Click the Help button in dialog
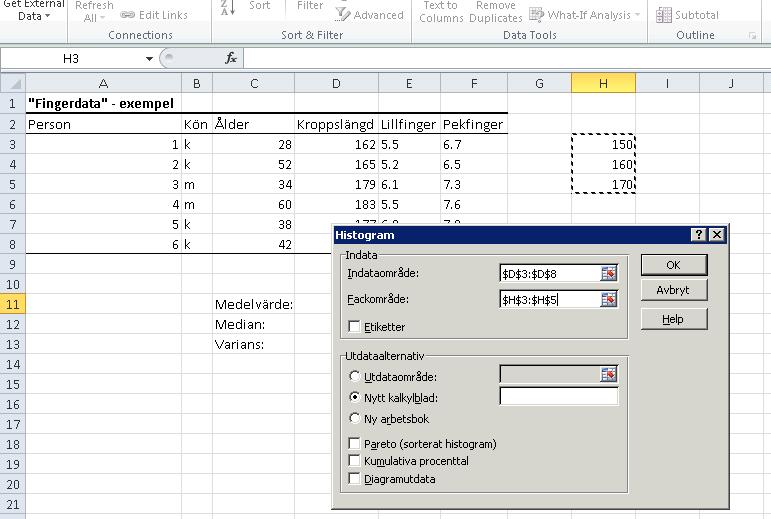 [674, 319]
